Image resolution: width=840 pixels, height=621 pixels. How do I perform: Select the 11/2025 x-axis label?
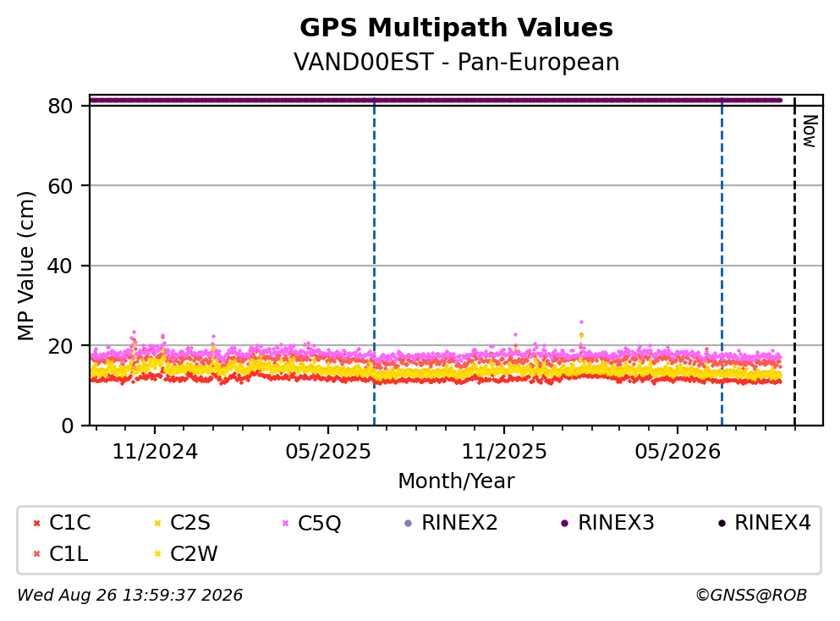[x=504, y=452]
